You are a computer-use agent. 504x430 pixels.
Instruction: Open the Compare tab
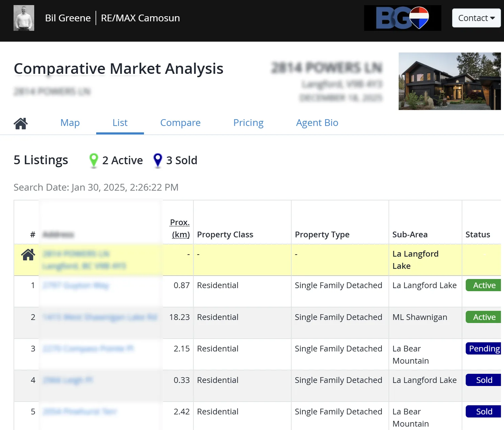(x=180, y=123)
